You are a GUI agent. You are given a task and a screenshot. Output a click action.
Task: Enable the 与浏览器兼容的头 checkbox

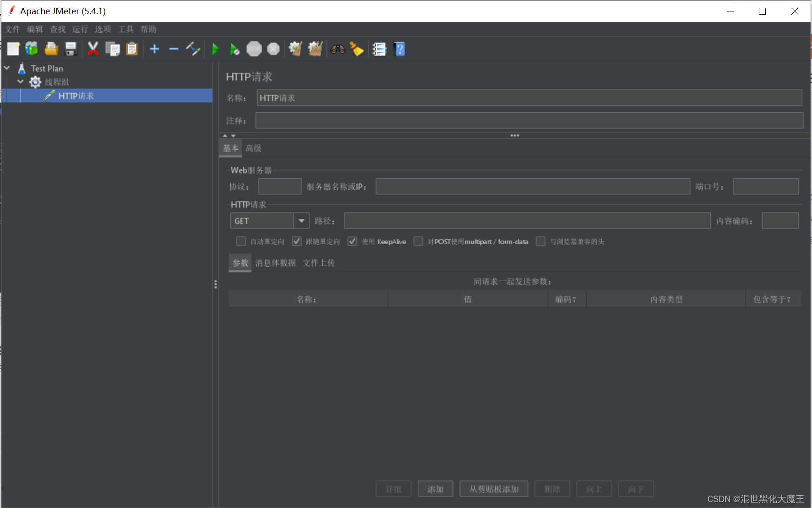pos(541,241)
